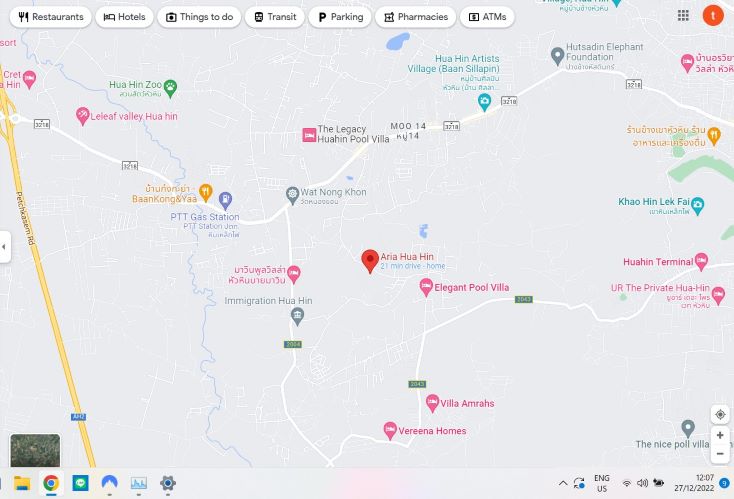The image size is (734, 499).
Task: Click the Immigration Hua Hin building marker
Action: 297,316
